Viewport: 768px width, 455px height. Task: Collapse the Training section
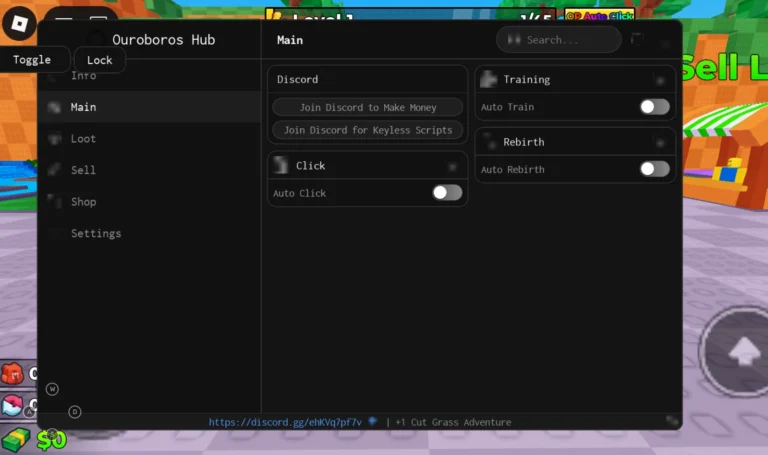pyautogui.click(x=660, y=80)
